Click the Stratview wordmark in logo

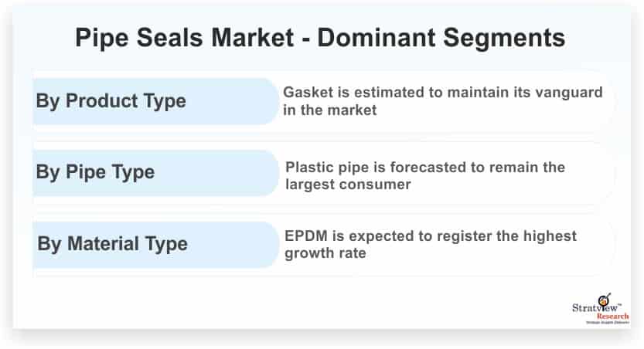595,307
